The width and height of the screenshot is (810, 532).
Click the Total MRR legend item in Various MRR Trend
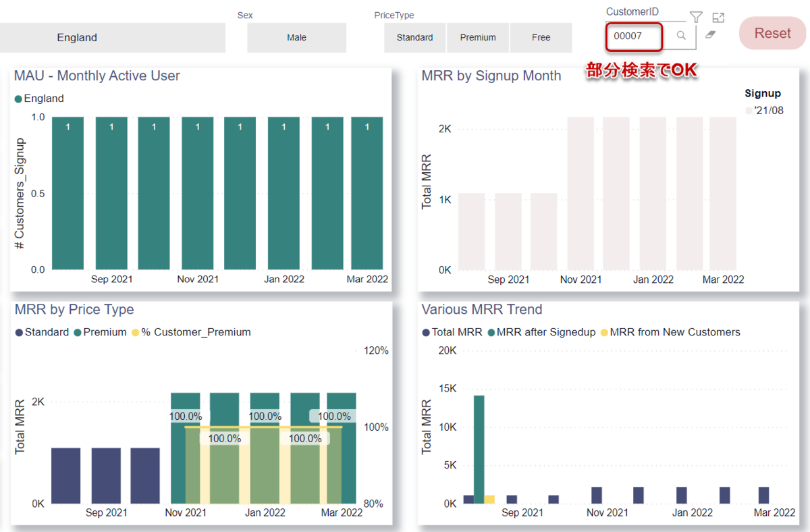pos(452,332)
